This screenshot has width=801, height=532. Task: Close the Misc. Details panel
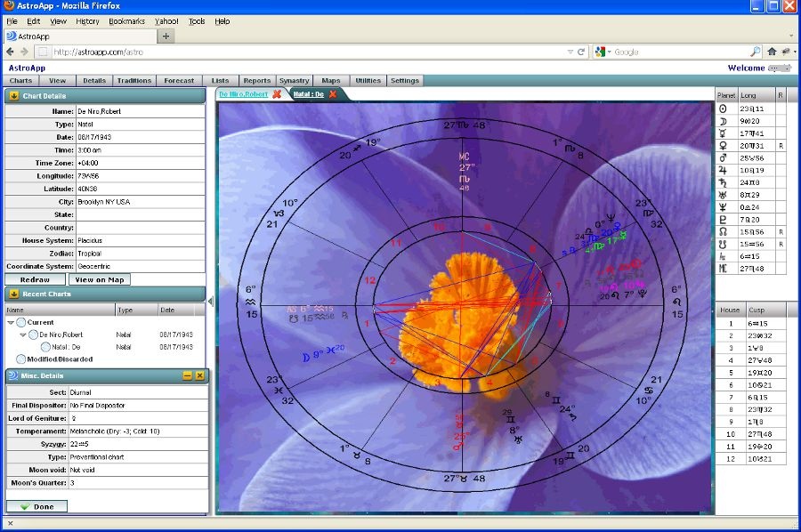pyautogui.click(x=199, y=375)
